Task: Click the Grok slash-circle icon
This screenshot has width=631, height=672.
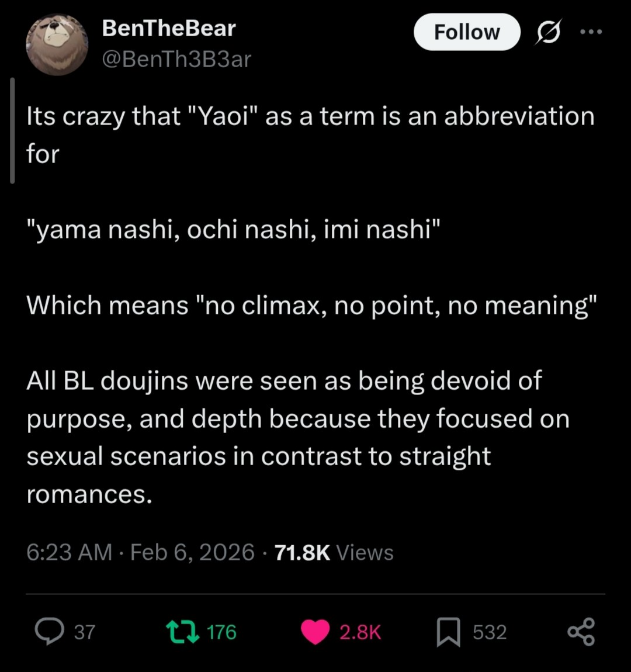Action: pos(549,32)
